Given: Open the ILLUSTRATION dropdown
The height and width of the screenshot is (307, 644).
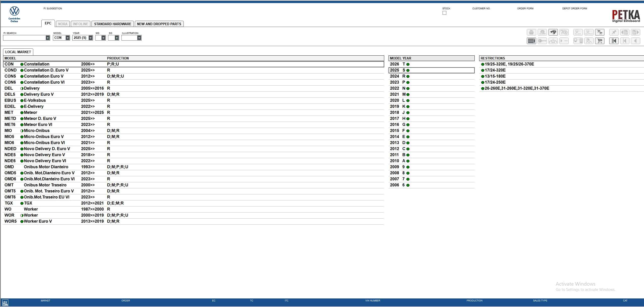Looking at the screenshot, I should click(x=139, y=38).
